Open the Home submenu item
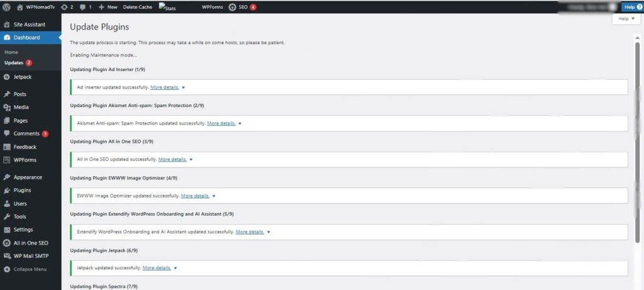The width and height of the screenshot is (644, 290). click(11, 52)
